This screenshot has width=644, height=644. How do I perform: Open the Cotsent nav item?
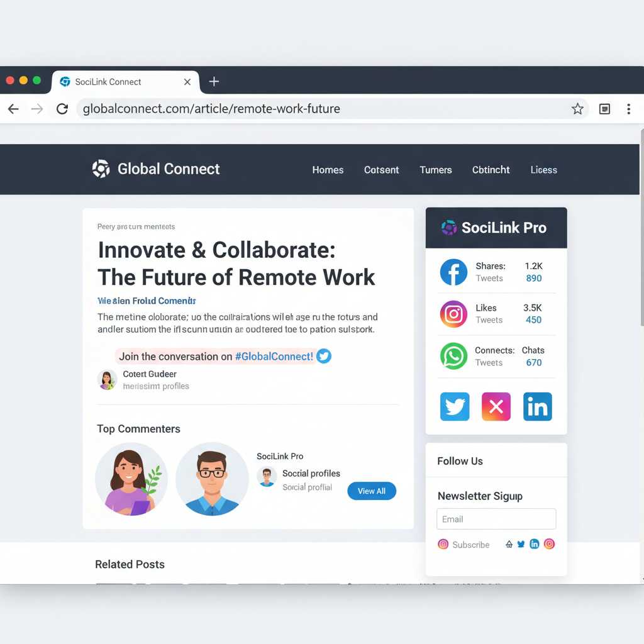tap(381, 170)
